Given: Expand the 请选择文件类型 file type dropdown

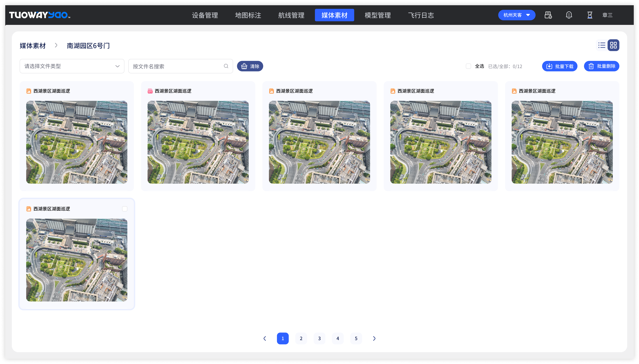Looking at the screenshot, I should pyautogui.click(x=72, y=66).
